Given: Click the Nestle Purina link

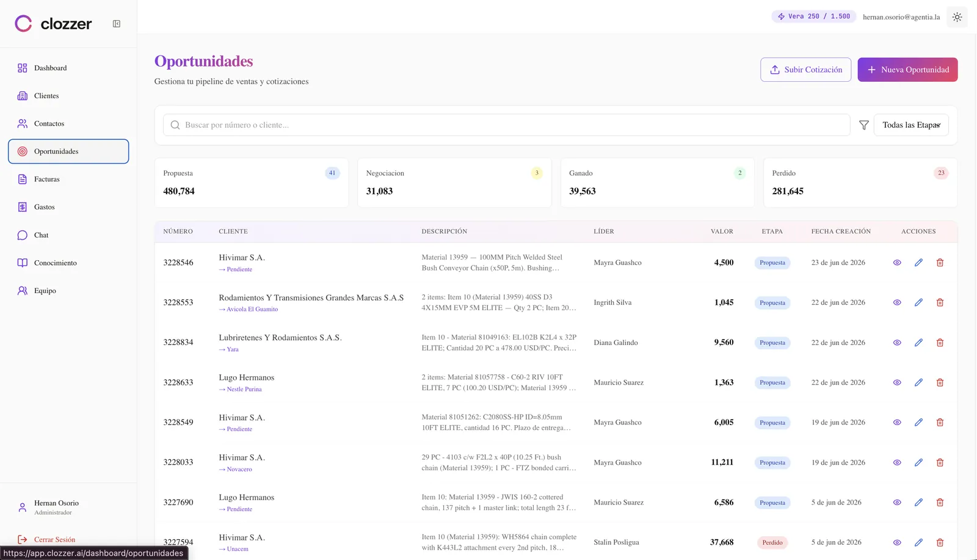Looking at the screenshot, I should point(241,390).
